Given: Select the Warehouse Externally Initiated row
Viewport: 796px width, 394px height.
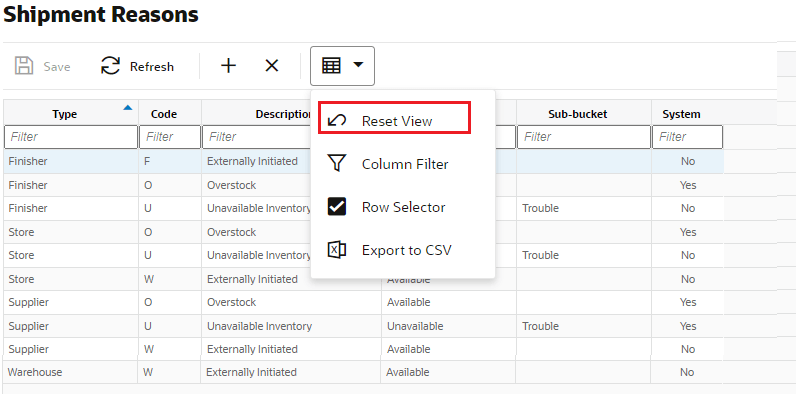Looking at the screenshot, I should click(x=363, y=372).
